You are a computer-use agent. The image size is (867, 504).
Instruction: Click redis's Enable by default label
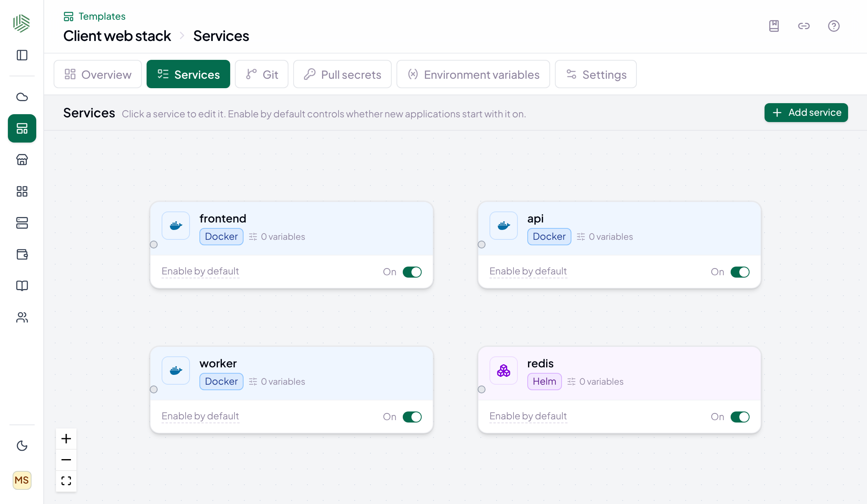pos(528,416)
